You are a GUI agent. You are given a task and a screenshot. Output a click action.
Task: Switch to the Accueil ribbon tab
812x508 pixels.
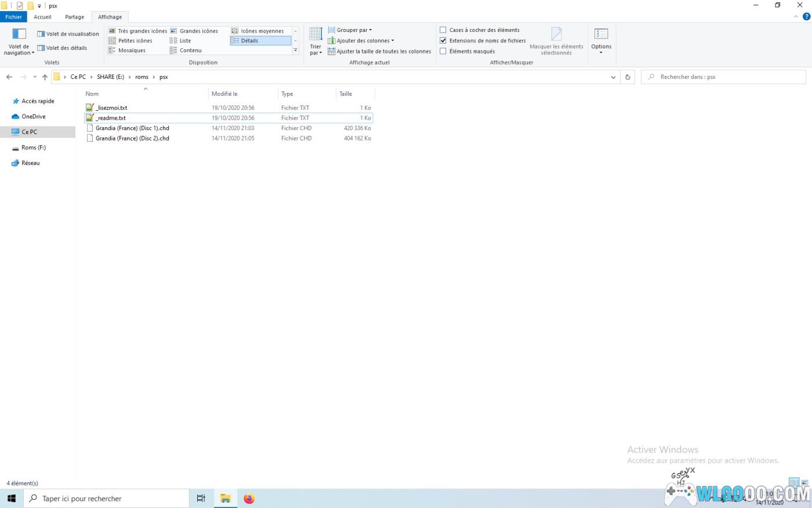click(x=42, y=17)
